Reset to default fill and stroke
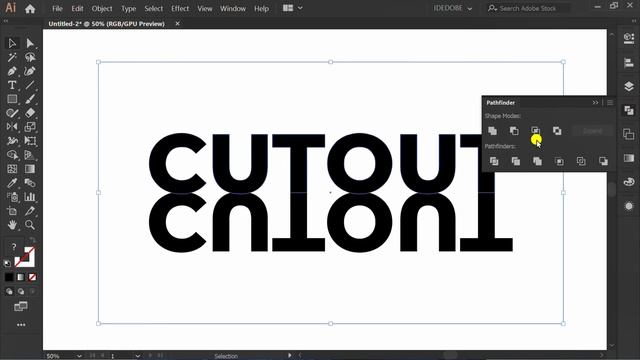 (x=7, y=264)
